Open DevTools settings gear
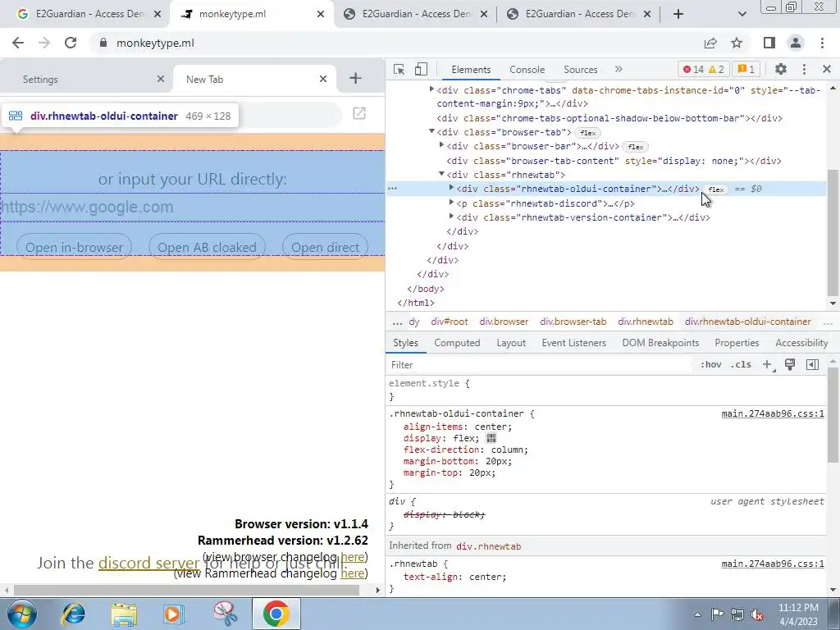The height and width of the screenshot is (630, 840). pyautogui.click(x=781, y=69)
